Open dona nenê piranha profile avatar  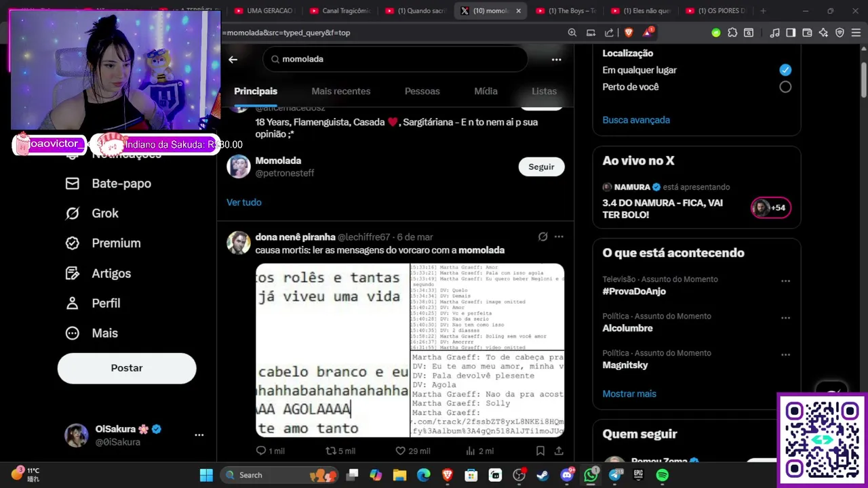(238, 243)
